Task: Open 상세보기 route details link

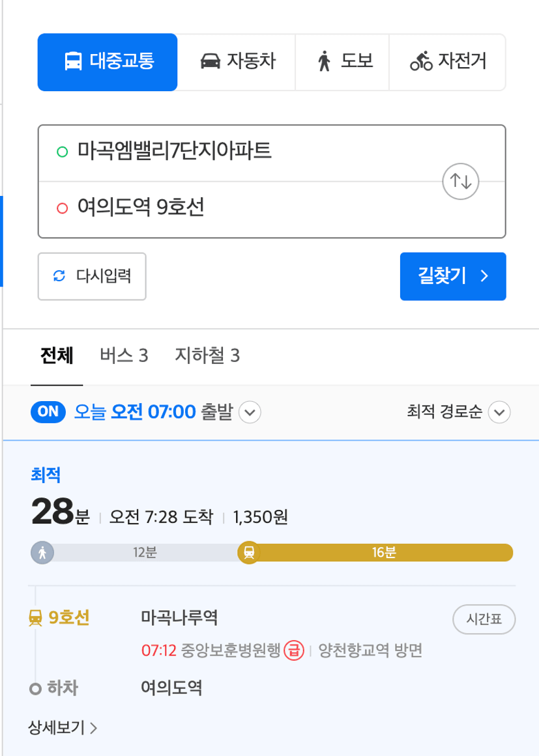Action: 63,727
